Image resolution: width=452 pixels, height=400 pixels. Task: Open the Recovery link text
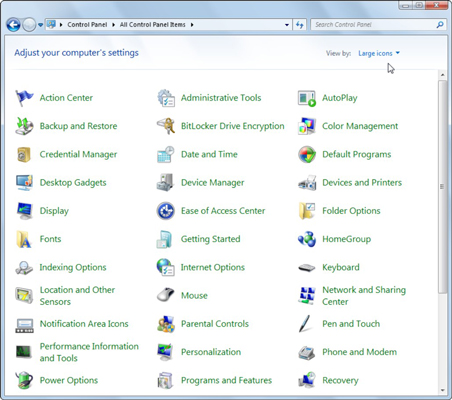pos(340,381)
